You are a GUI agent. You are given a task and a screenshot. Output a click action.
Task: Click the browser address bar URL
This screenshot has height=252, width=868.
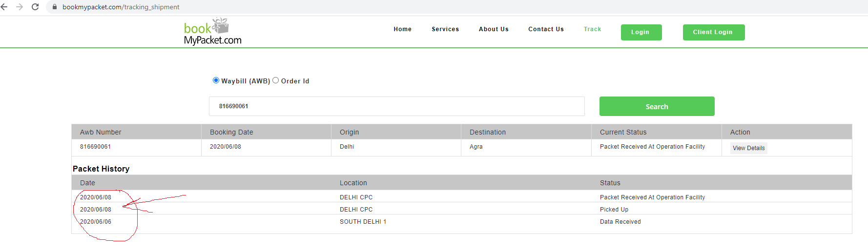(x=121, y=7)
